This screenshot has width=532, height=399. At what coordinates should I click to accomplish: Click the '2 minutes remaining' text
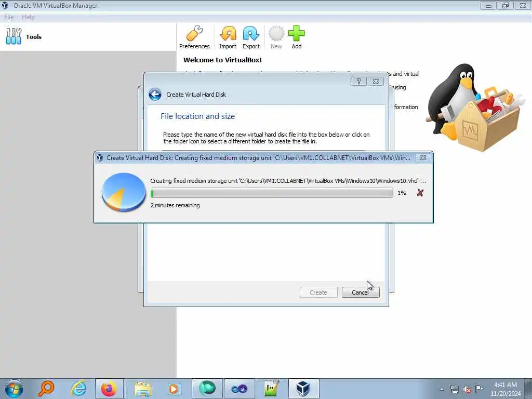(175, 205)
